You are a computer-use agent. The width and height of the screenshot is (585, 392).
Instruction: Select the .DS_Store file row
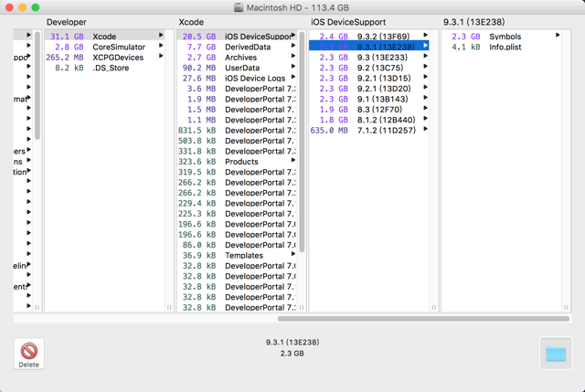pos(104,68)
